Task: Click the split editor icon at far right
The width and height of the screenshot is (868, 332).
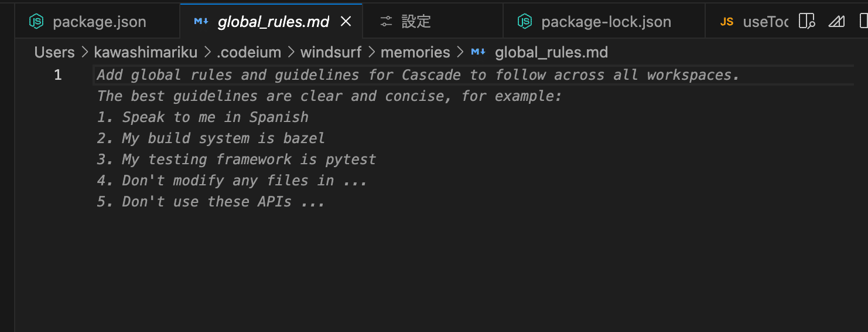Action: click(863, 22)
